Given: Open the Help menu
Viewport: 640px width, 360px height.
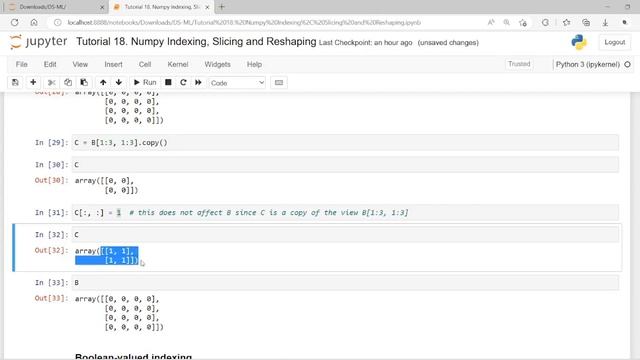Looking at the screenshot, I should pos(254,64).
